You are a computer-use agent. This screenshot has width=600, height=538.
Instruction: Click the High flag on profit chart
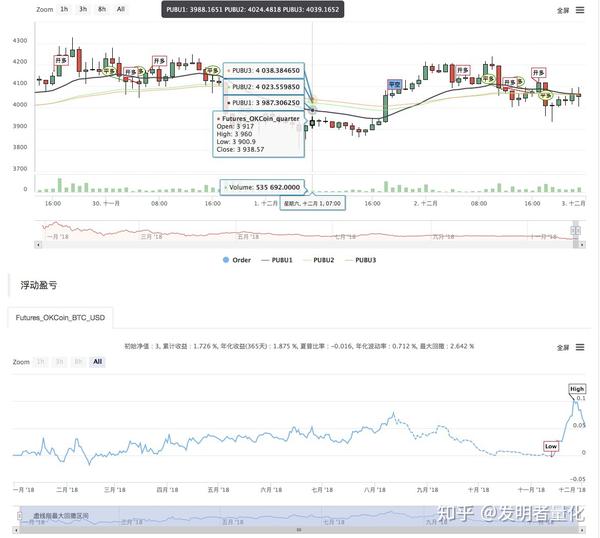(x=577, y=389)
